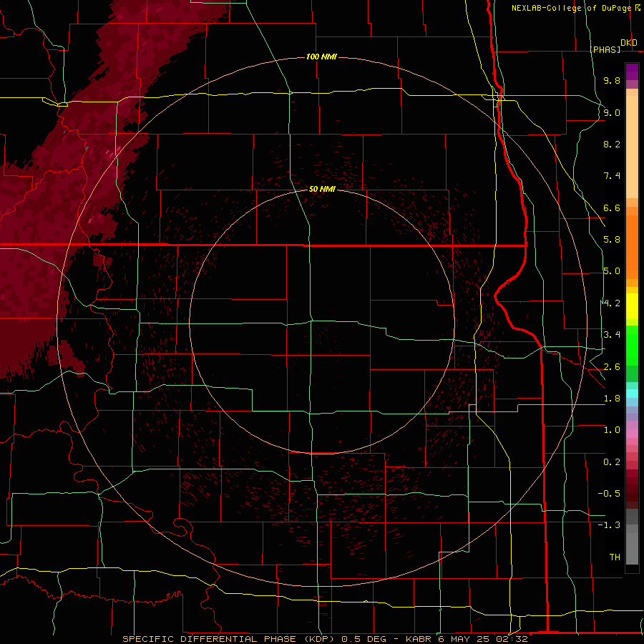Click the -0.5 legend value
Viewport: 644px width, 644px height.
(x=609, y=494)
